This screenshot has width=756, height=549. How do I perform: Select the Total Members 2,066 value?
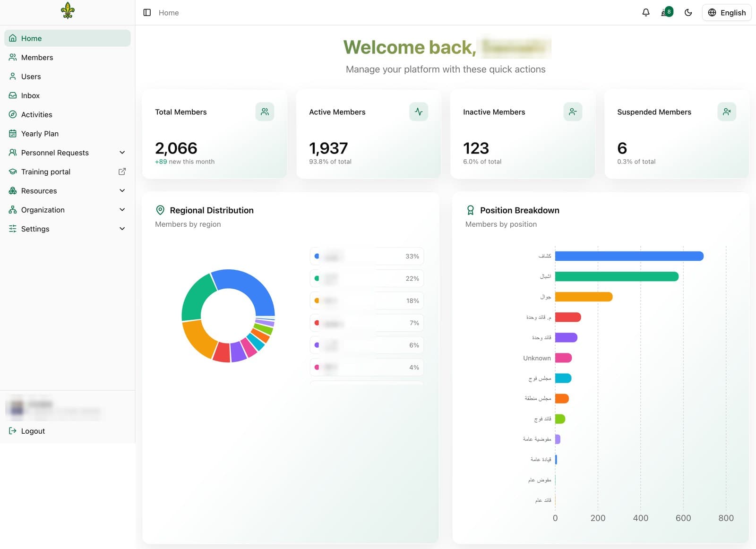pos(176,148)
